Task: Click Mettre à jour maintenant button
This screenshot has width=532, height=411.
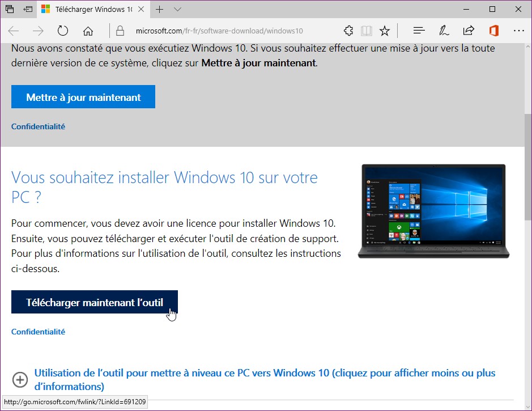Action: coord(83,97)
